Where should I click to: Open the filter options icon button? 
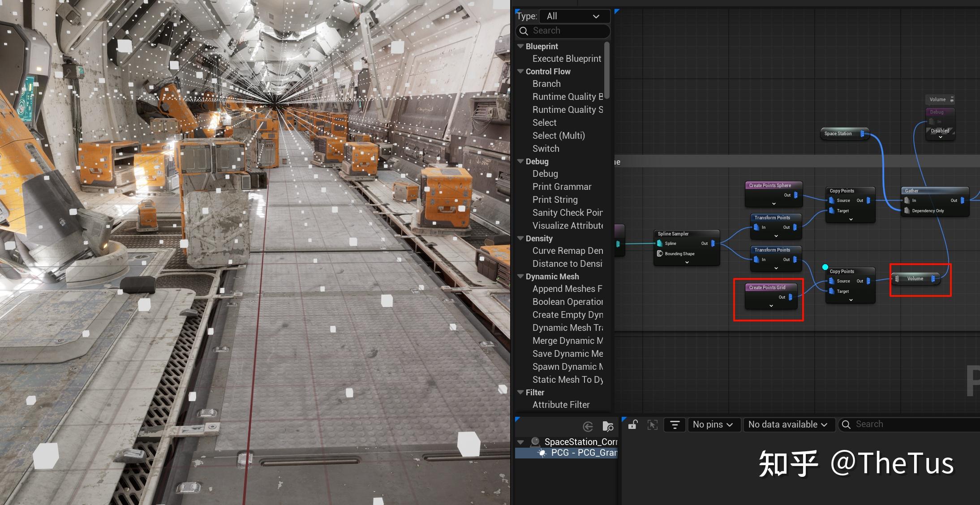click(x=675, y=424)
